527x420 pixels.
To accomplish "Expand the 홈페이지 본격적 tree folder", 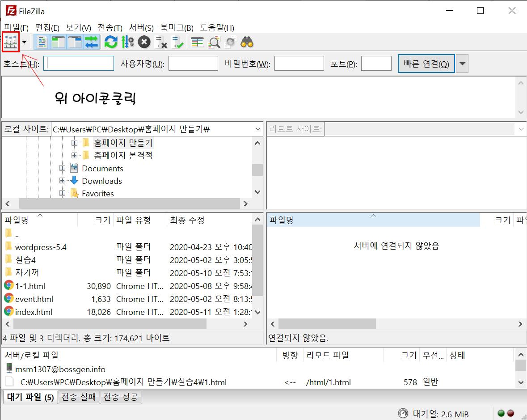I will pyautogui.click(x=74, y=155).
